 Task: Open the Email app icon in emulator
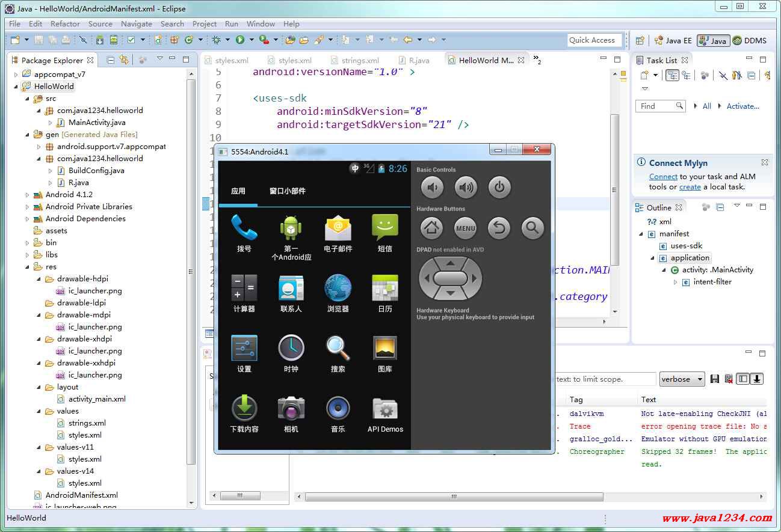(338, 233)
